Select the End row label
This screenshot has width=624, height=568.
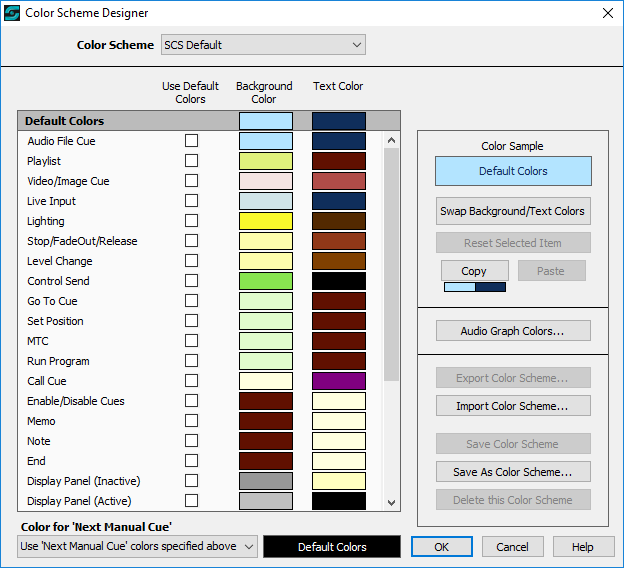(36, 461)
